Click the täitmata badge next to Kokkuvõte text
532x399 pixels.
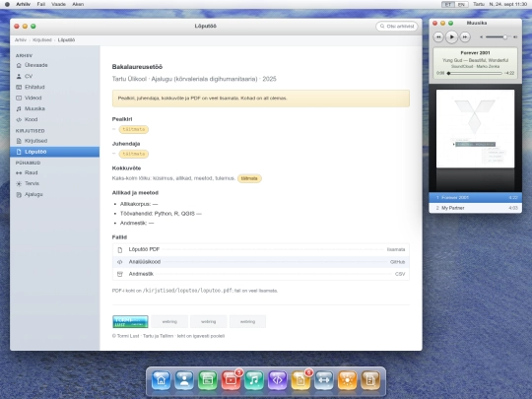click(249, 178)
